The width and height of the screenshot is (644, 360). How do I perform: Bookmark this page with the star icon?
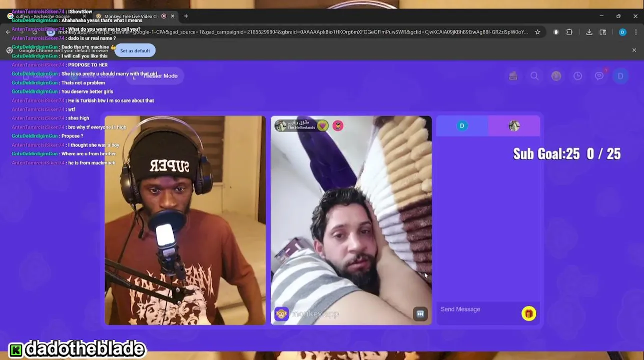537,32
